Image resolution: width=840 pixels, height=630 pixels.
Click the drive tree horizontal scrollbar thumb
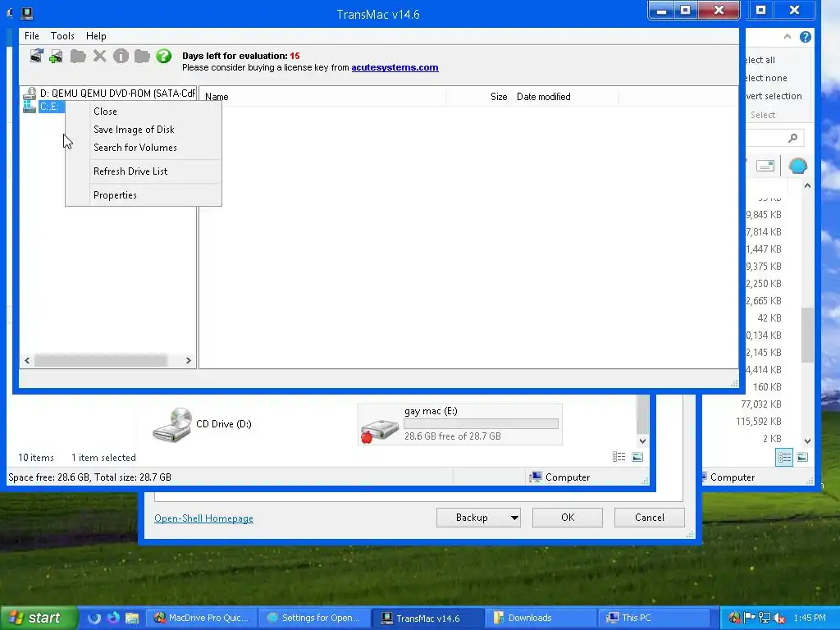pos(101,361)
